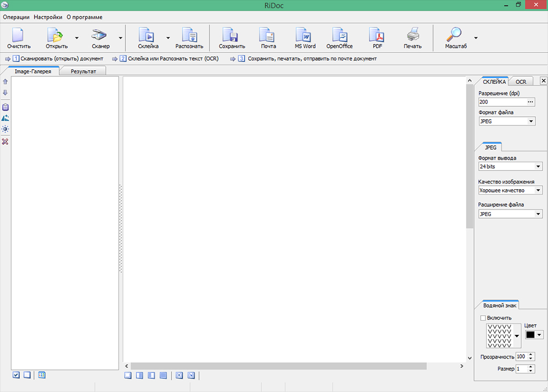Switch to the Результат tab
The width and height of the screenshot is (548, 392).
pyautogui.click(x=83, y=71)
